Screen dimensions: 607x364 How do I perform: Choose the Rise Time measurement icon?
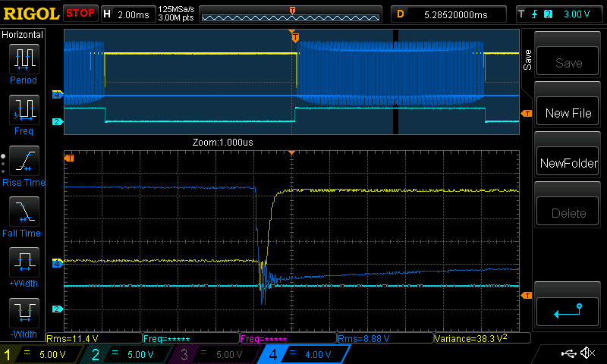click(24, 161)
